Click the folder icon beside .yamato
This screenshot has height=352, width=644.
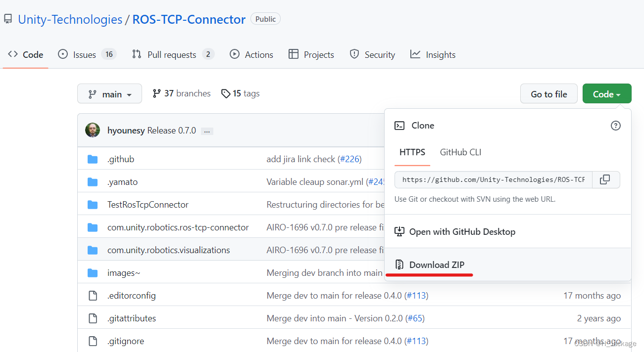click(x=93, y=182)
